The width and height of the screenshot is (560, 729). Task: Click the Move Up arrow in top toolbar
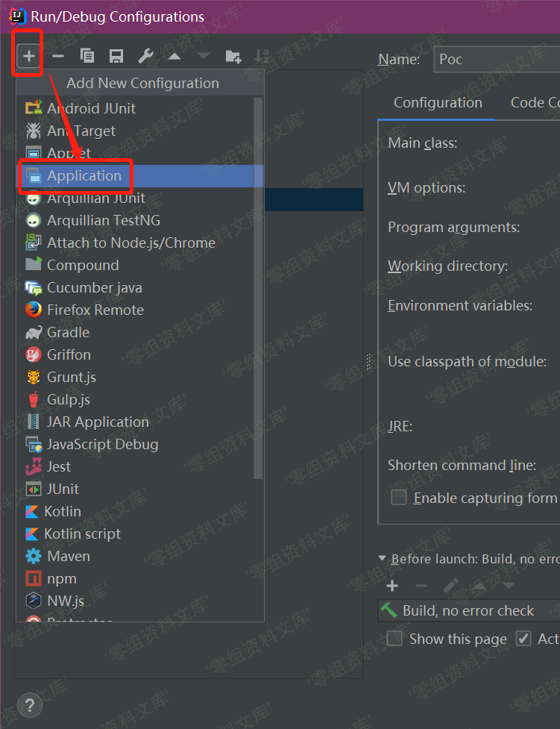click(x=174, y=56)
